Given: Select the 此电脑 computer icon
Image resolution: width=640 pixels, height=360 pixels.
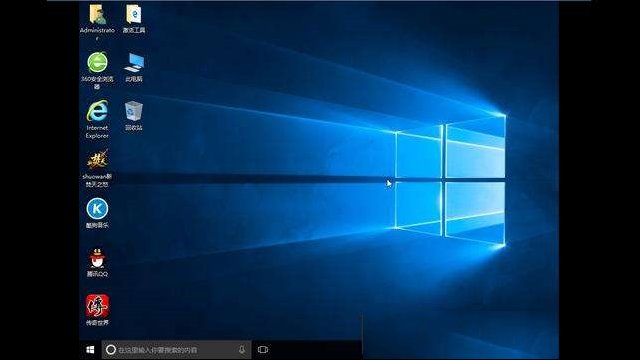Looking at the screenshot, I should (134, 62).
